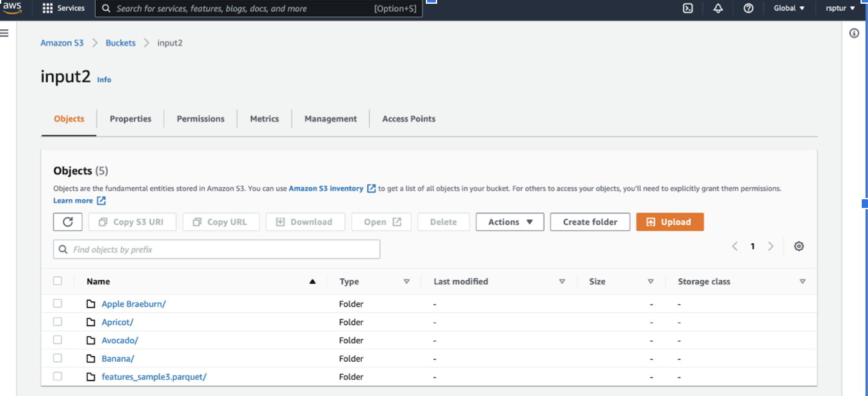This screenshot has height=396, width=868.
Task: Click the Download button
Action: [x=305, y=222]
